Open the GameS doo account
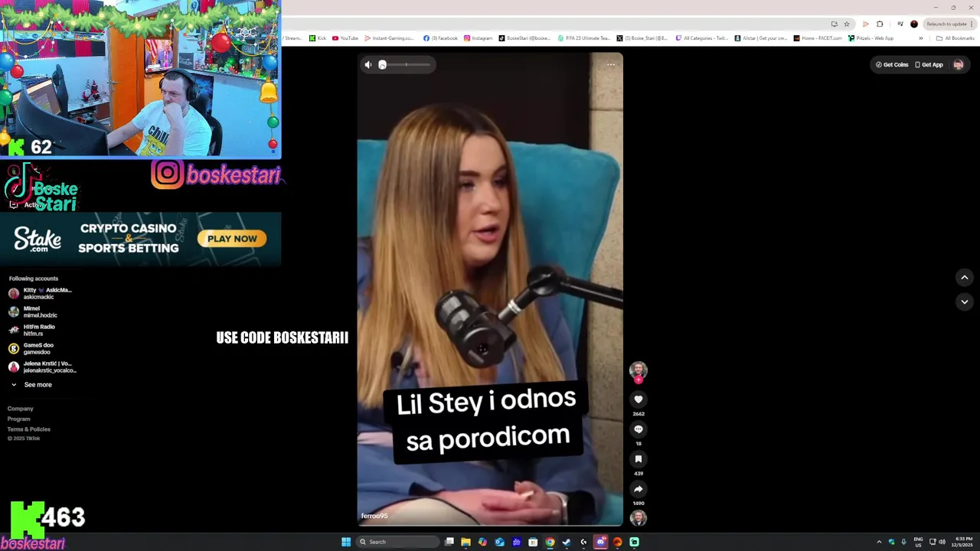The height and width of the screenshot is (551, 980). pyautogui.click(x=31, y=348)
